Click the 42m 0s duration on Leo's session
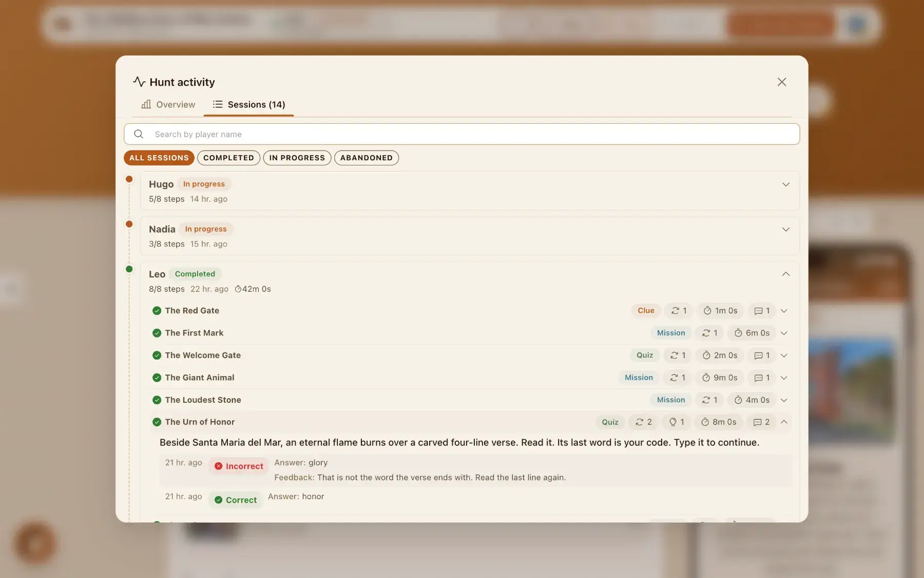 pyautogui.click(x=253, y=289)
